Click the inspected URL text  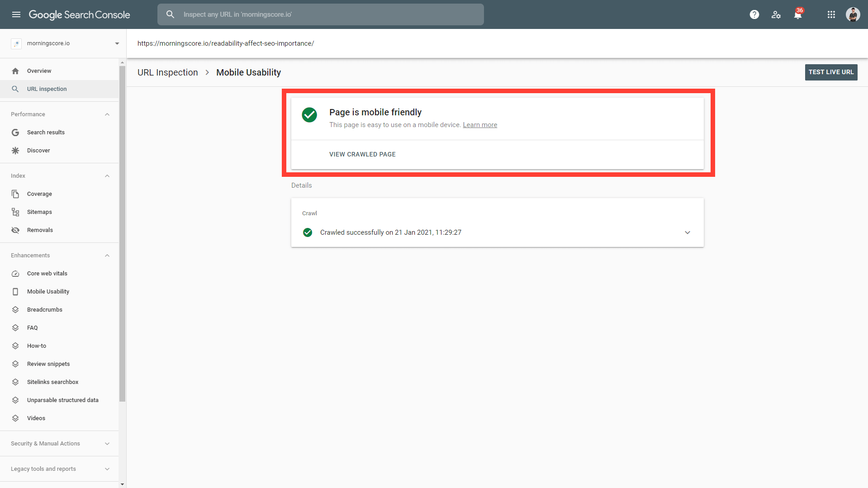(x=226, y=43)
